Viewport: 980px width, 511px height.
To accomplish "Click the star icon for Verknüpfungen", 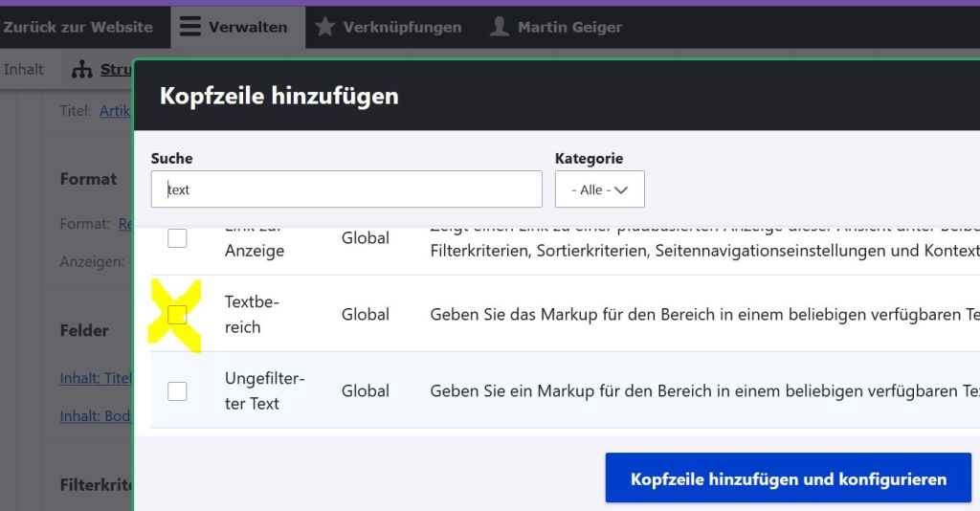I will 325,27.
